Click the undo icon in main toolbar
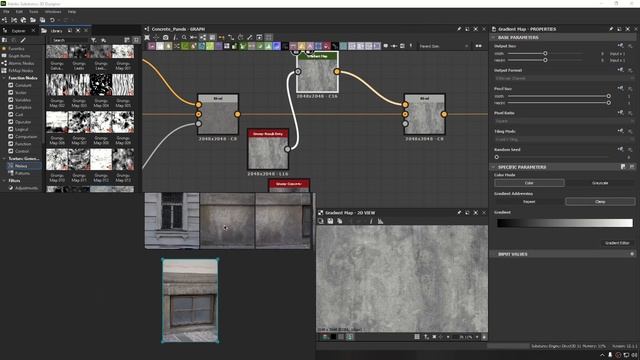The height and width of the screenshot is (360, 640). pyautogui.click(x=52, y=20)
